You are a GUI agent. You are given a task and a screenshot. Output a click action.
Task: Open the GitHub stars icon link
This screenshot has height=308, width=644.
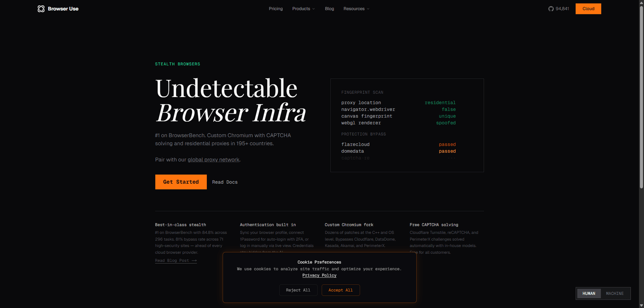(551, 9)
